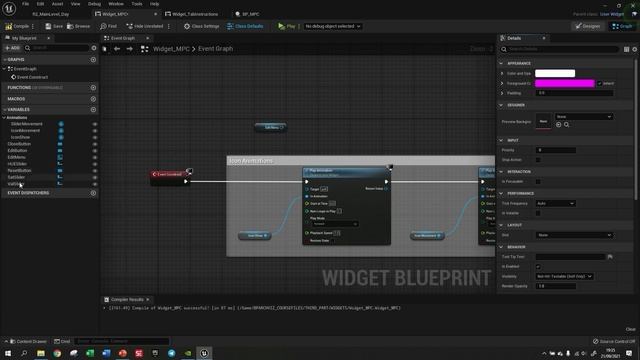The height and width of the screenshot is (360, 640).
Task: Switch to Widget_TabInstructions tab
Action: coord(195,14)
